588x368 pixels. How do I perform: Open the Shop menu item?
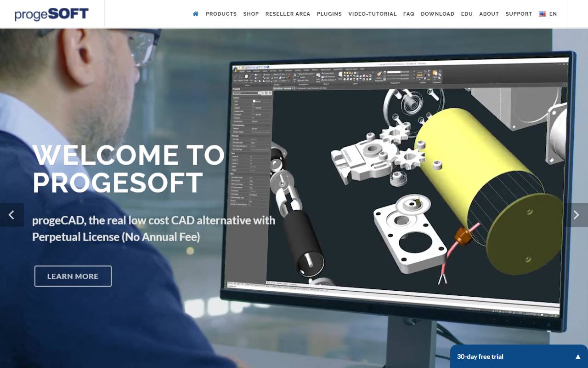pyautogui.click(x=251, y=14)
